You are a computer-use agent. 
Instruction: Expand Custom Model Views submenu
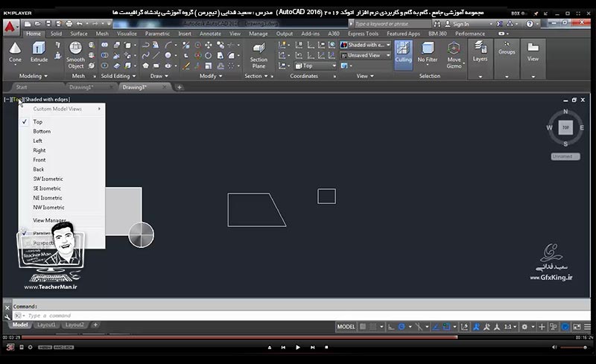pos(62,109)
